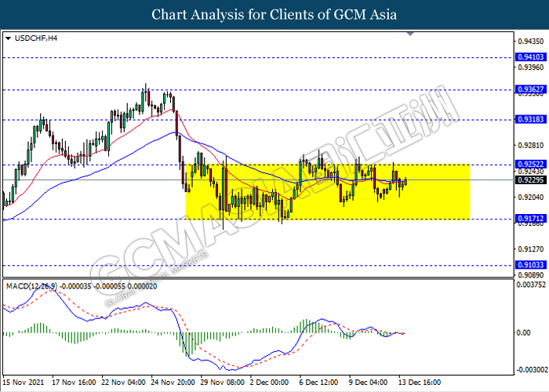Click the 17 Nov 16:00 time label
Image resolution: width=549 pixels, height=392 pixels.
click(74, 383)
